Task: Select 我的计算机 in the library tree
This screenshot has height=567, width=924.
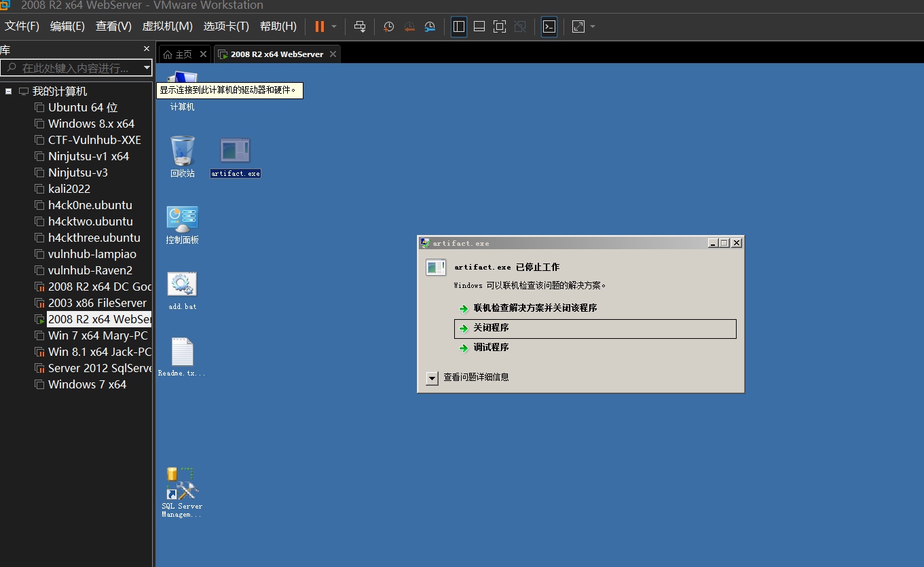Action: 60,91
